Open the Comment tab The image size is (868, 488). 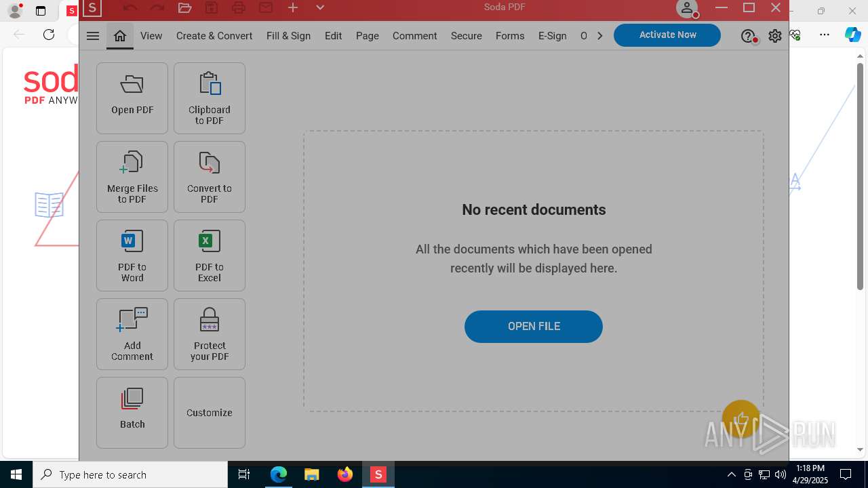coord(414,36)
